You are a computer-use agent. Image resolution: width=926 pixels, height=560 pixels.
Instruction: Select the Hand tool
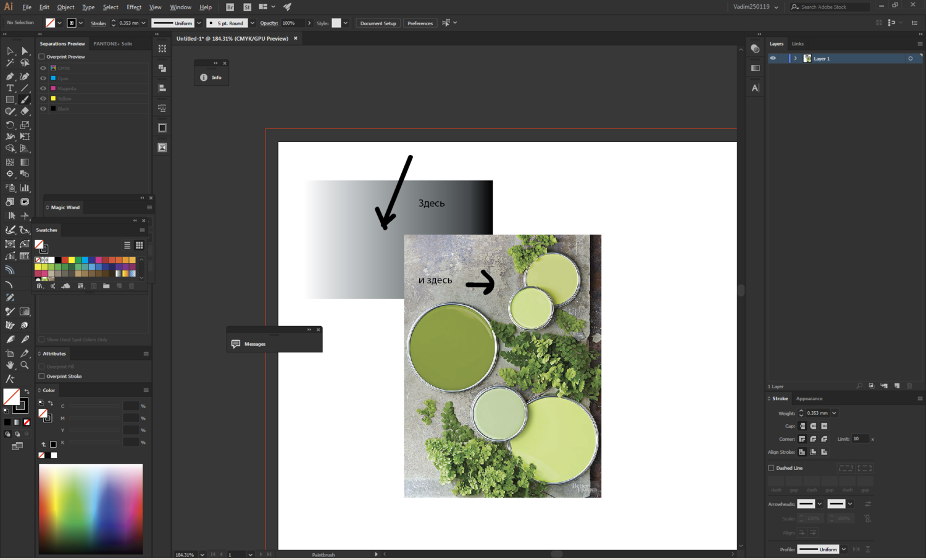[10, 366]
